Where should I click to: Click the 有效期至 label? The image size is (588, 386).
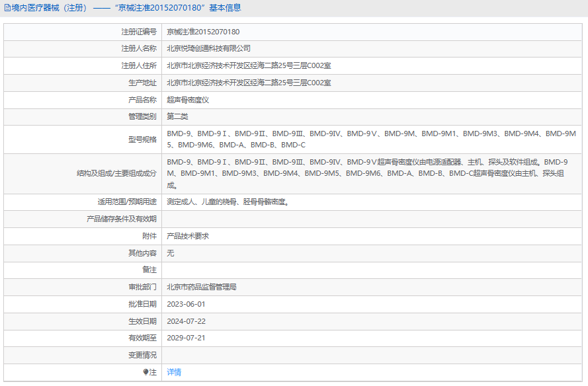coord(142,338)
